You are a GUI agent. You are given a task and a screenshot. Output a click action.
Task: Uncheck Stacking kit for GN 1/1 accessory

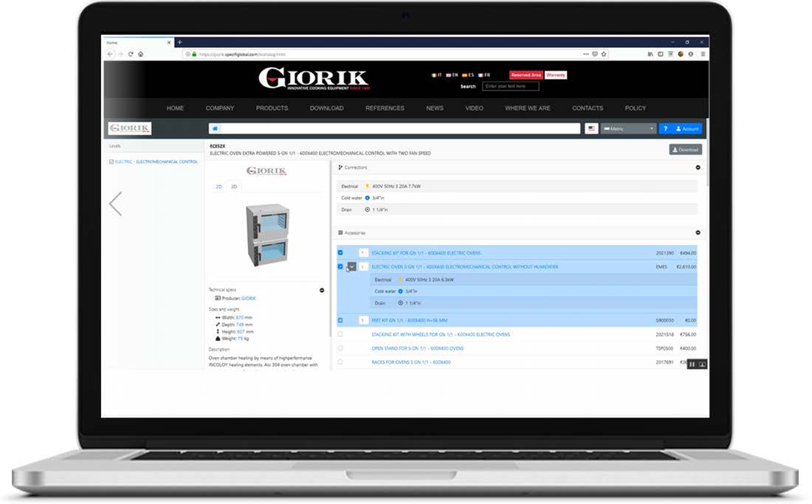[340, 252]
